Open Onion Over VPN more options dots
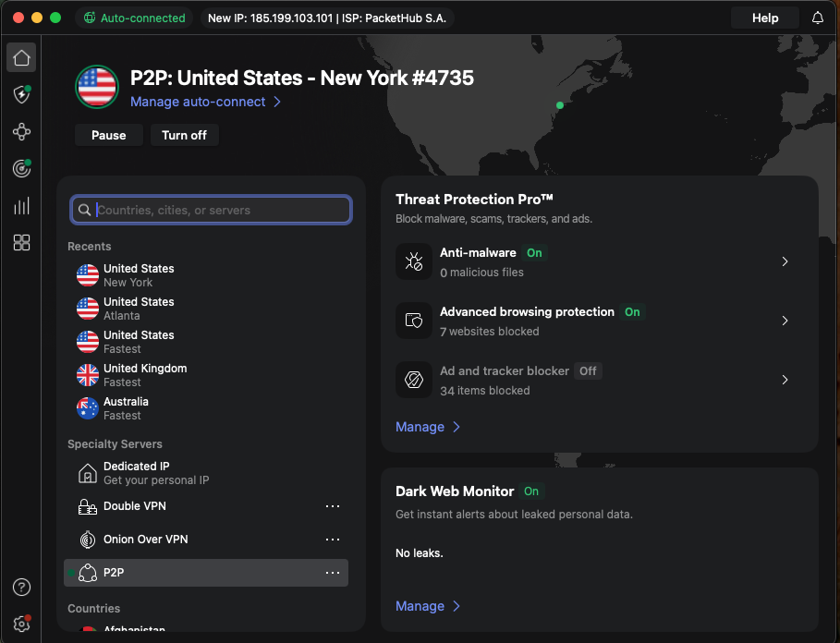The image size is (840, 643). pos(333,540)
